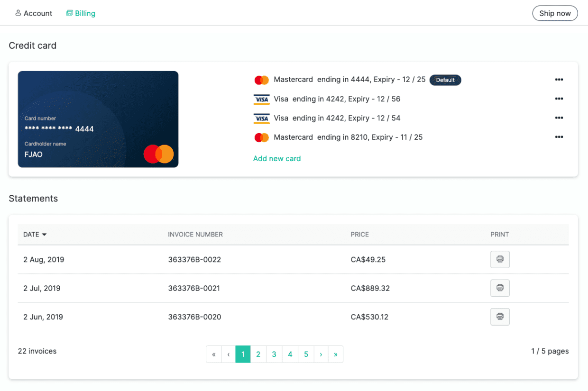Jump to last page with double arrow
Viewport: 588px width, 391px height.
pyautogui.click(x=335, y=354)
